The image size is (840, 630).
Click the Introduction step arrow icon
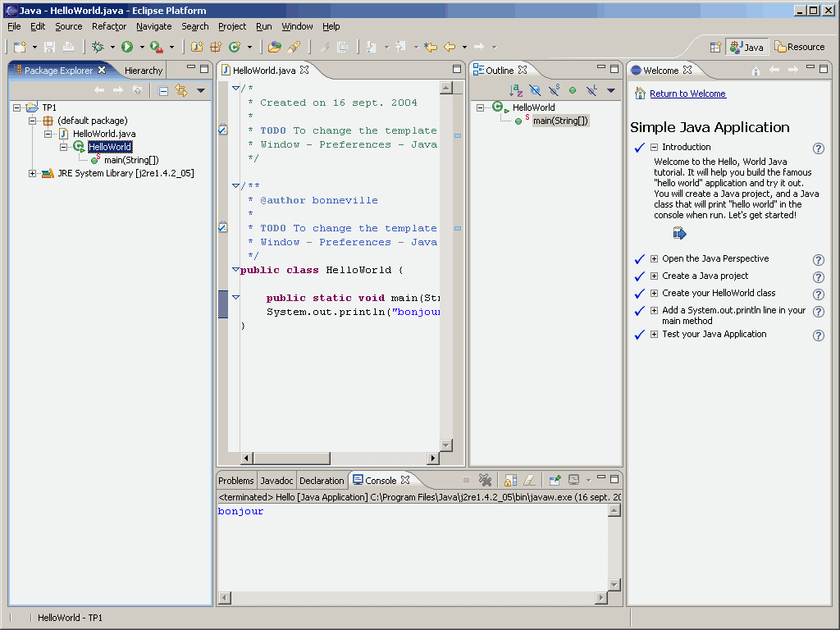[x=679, y=233]
